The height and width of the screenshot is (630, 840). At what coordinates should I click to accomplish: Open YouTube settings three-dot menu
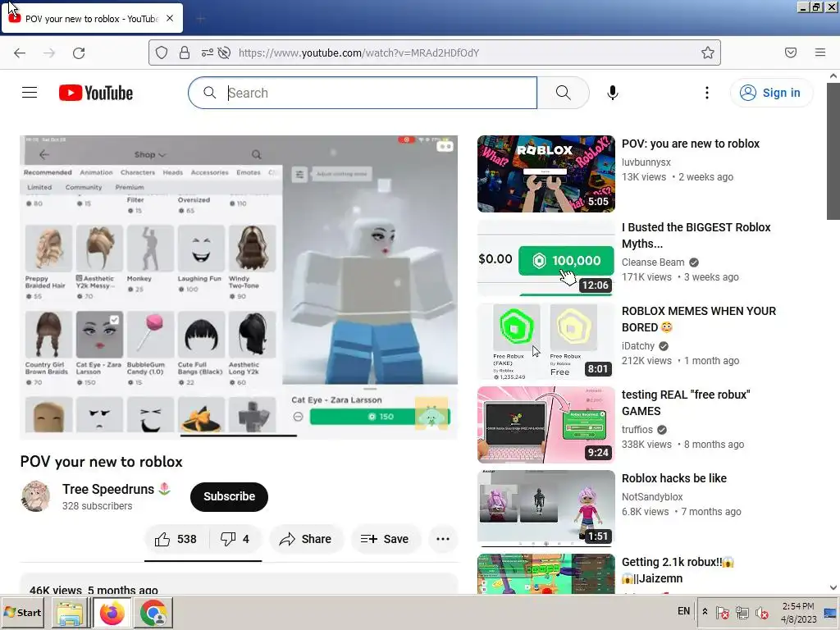coord(706,93)
